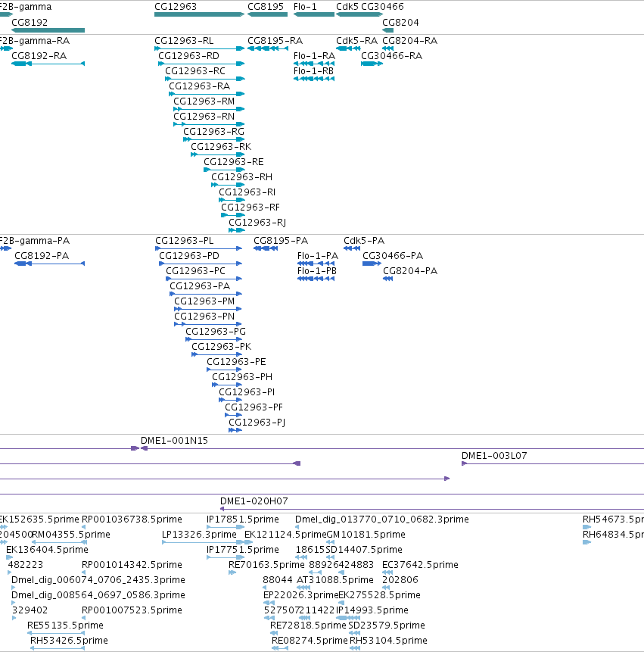The height and width of the screenshot is (652, 644).
Task: Select protein CG12963-PF
Action: 233,415
